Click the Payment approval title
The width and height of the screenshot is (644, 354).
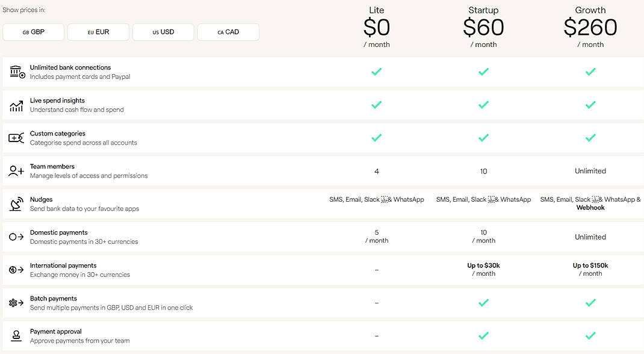pyautogui.click(x=55, y=331)
